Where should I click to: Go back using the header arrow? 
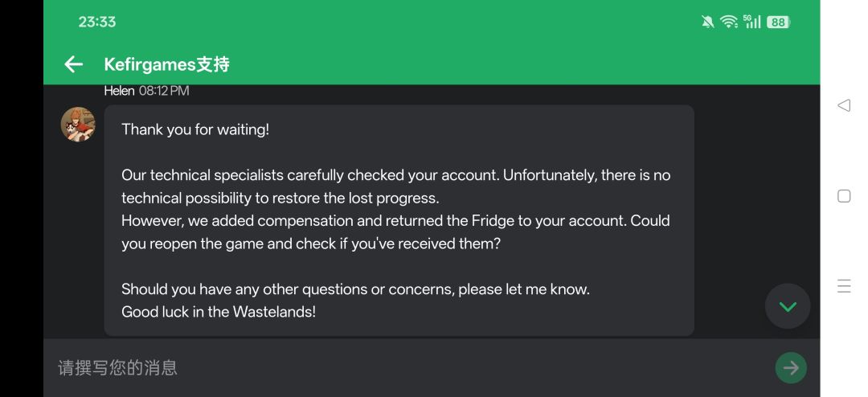tap(73, 64)
